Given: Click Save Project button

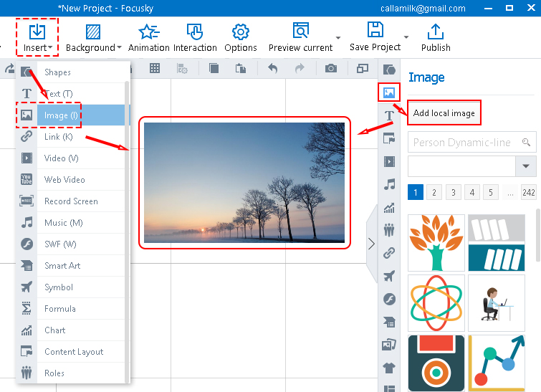Looking at the screenshot, I should click(x=375, y=37).
